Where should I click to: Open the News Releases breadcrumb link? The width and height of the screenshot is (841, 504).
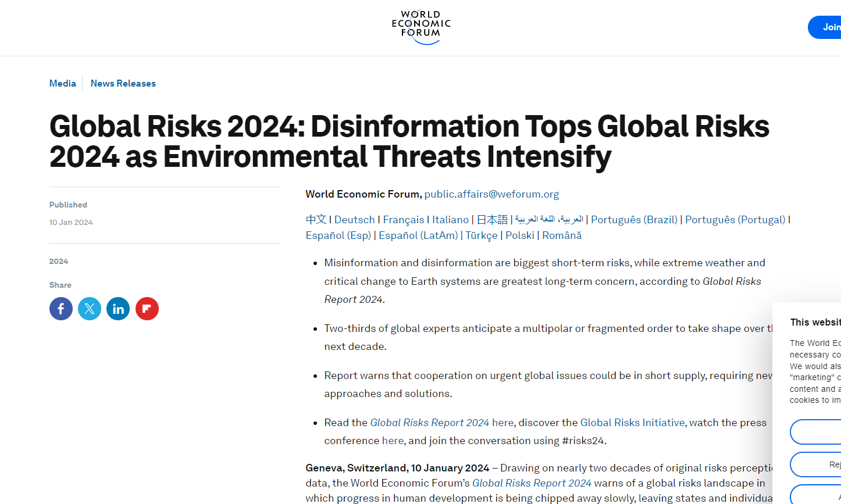point(123,83)
